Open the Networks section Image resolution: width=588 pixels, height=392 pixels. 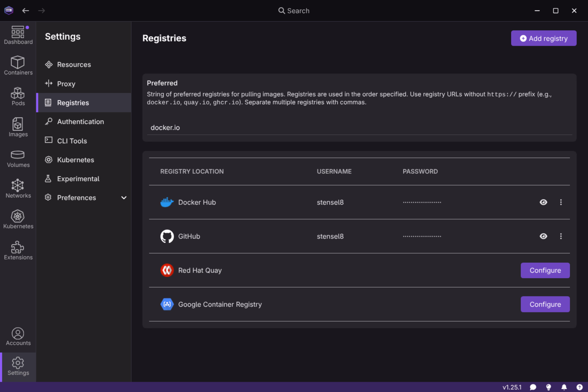18,189
